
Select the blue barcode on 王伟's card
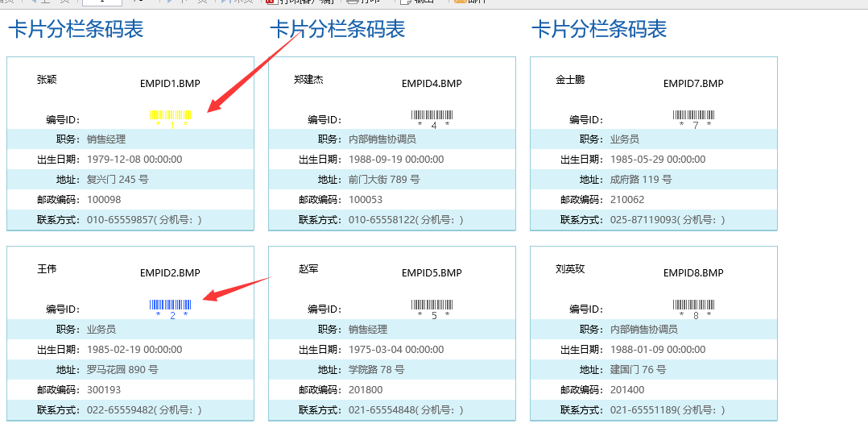[x=171, y=309]
